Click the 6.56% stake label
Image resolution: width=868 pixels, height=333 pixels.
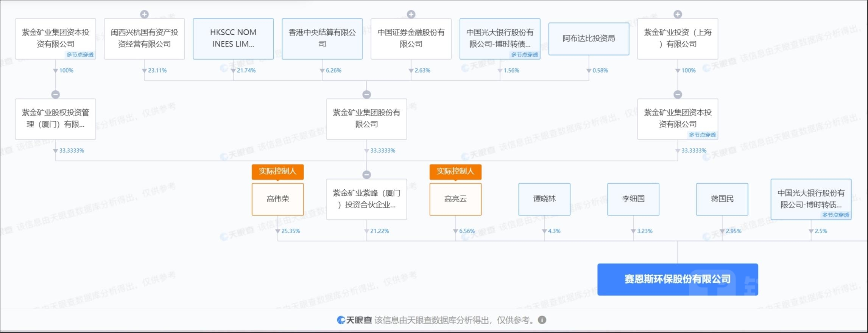click(467, 231)
